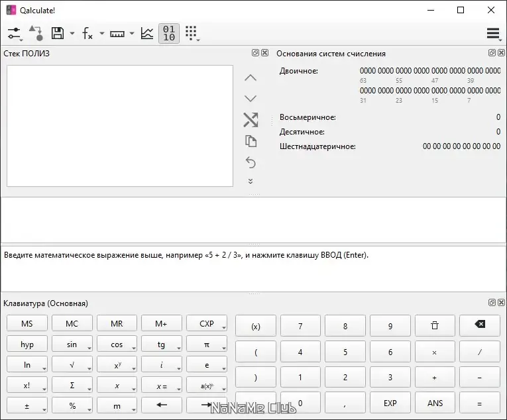Click the RPN stack undo arrow icon
The height and width of the screenshot is (420, 507).
(x=251, y=162)
